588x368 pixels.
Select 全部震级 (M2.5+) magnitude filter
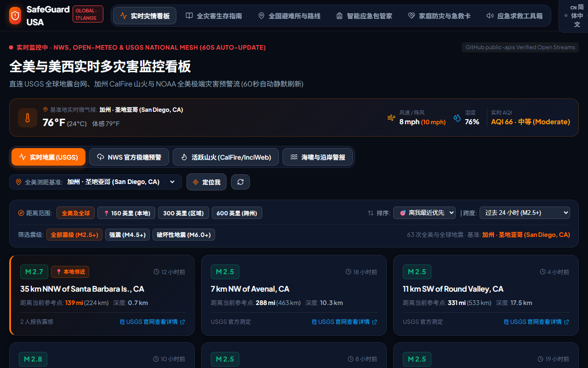pos(74,235)
